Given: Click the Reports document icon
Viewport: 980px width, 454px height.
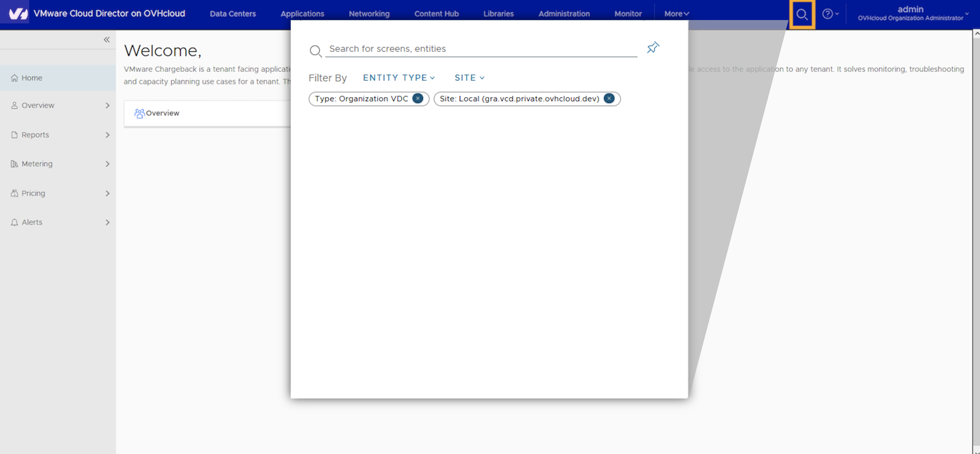Looking at the screenshot, I should pyautogui.click(x=14, y=135).
